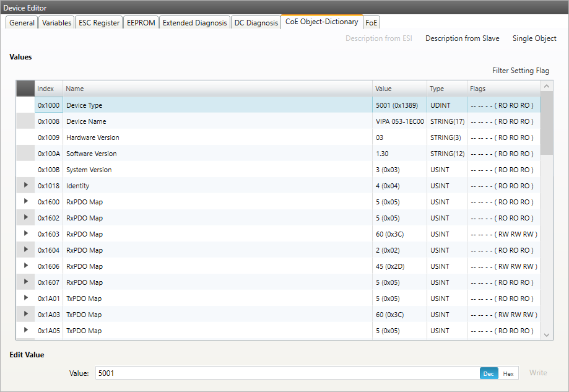Screen dimensions: 569x392
Task: Expand the 0x1A03 TxPDO Map entry
Action: [x=26, y=314]
